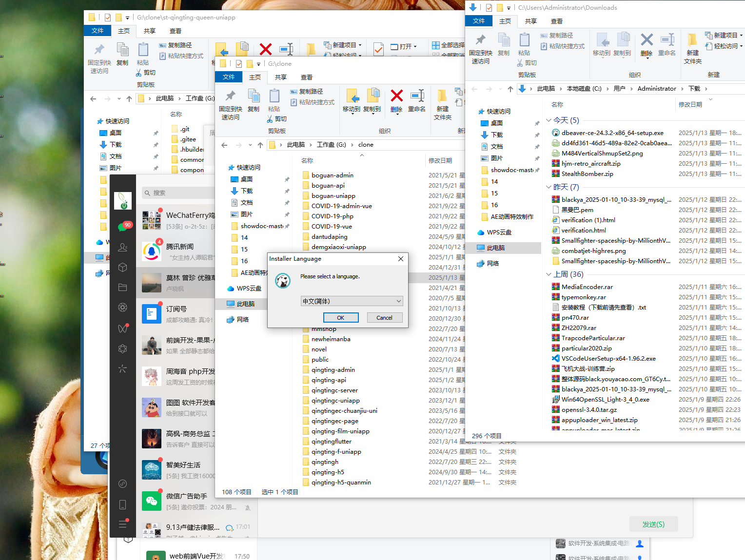This screenshot has width=745, height=560.
Task: Select the COVID-19-admin-vue folder in the G:\clone window
Action: [x=342, y=206]
